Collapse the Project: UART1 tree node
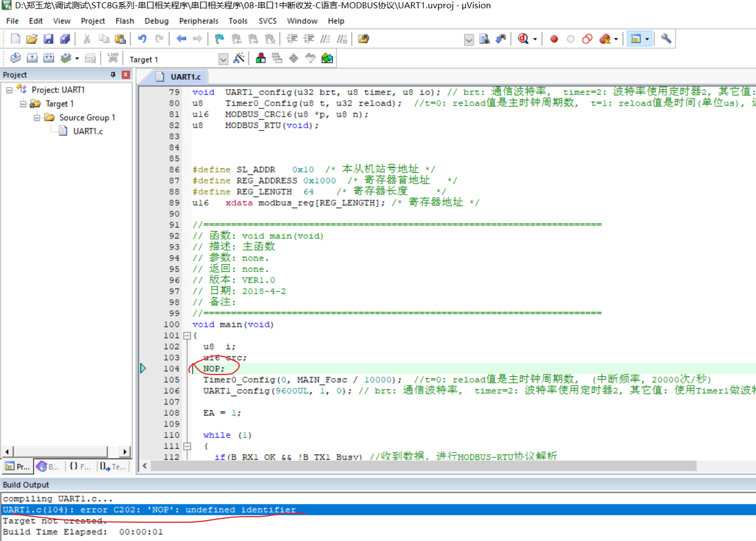The width and height of the screenshot is (756, 541). click(9, 90)
